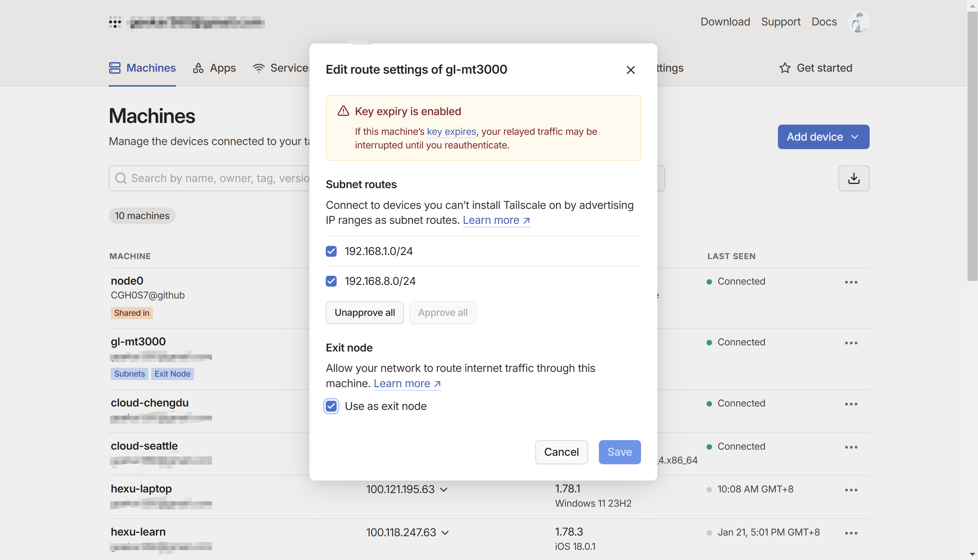
Task: Click the Tailscale logo dots icon
Action: click(x=115, y=22)
